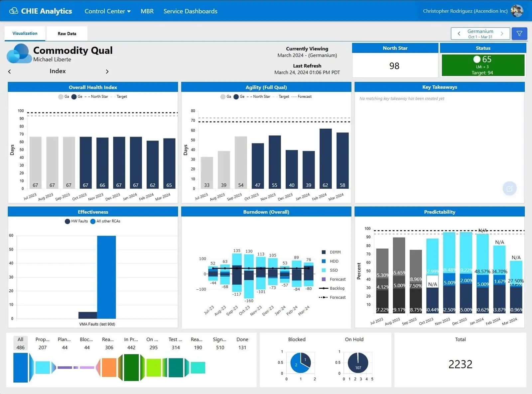
Task: Click the Michael Liberte owner name
Action: tap(52, 59)
